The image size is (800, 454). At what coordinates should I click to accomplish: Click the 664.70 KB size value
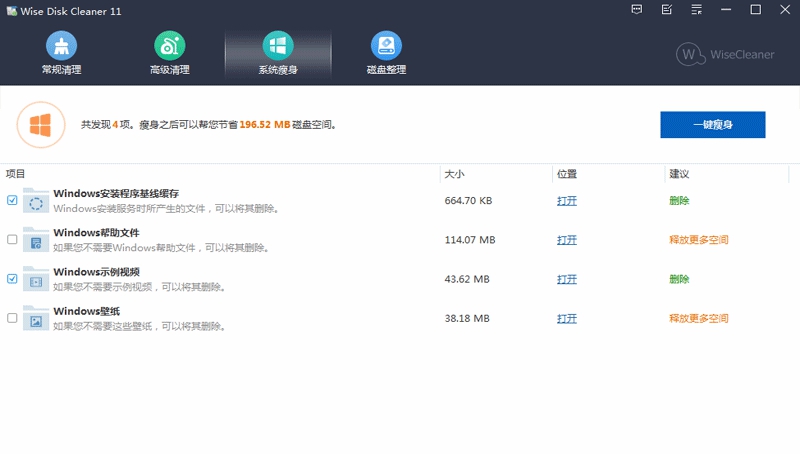468,200
